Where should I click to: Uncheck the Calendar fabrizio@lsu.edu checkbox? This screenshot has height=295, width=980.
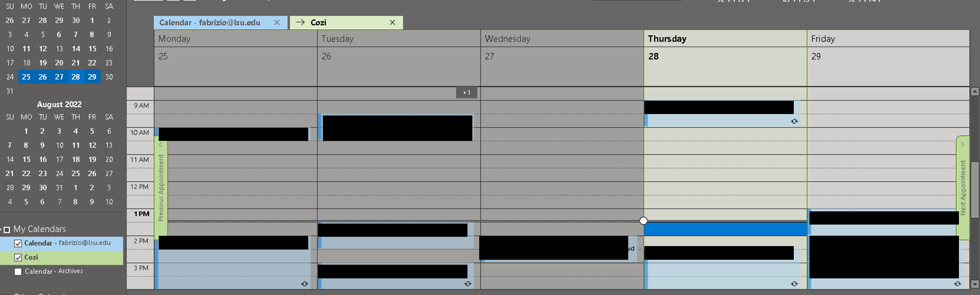click(x=18, y=243)
